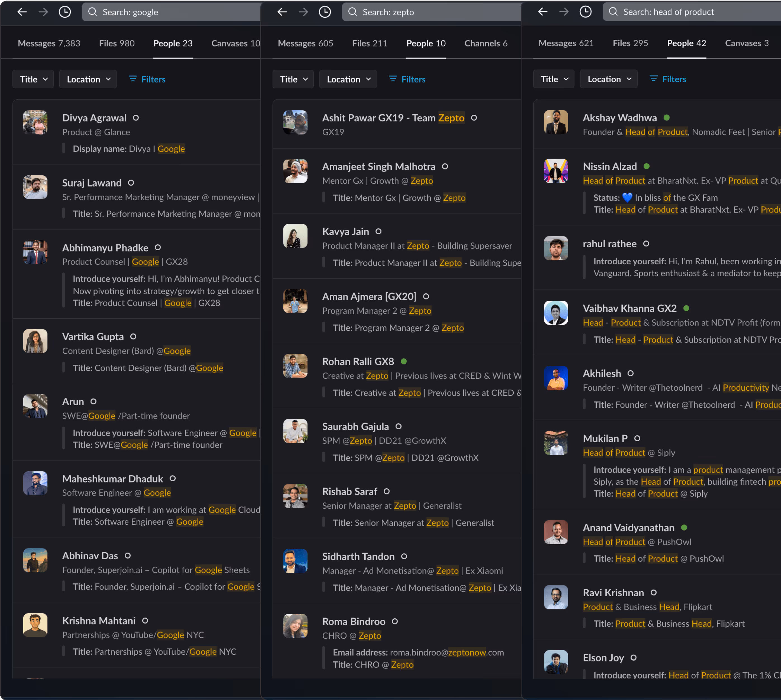Click search magnifier icon in head of product window
Image resolution: width=781 pixels, height=700 pixels.
coord(613,11)
